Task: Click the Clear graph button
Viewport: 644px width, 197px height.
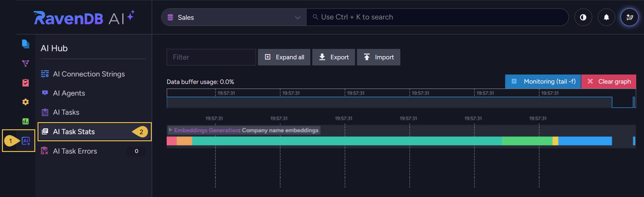Action: [609, 82]
